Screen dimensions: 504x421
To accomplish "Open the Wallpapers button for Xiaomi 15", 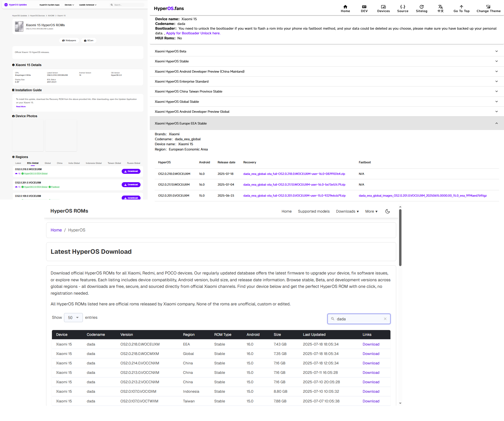I will (x=69, y=40).
